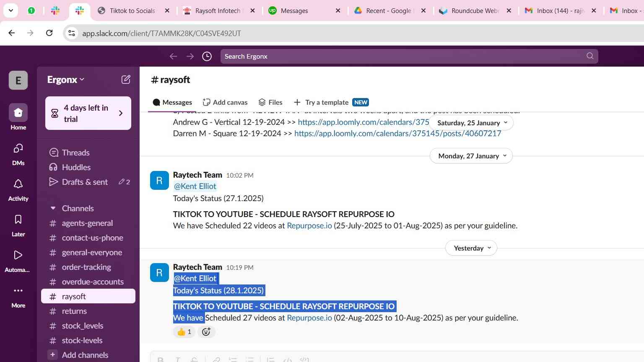This screenshot has height=362, width=644.
Task: Click the browser back arrow
Action: click(x=12, y=33)
